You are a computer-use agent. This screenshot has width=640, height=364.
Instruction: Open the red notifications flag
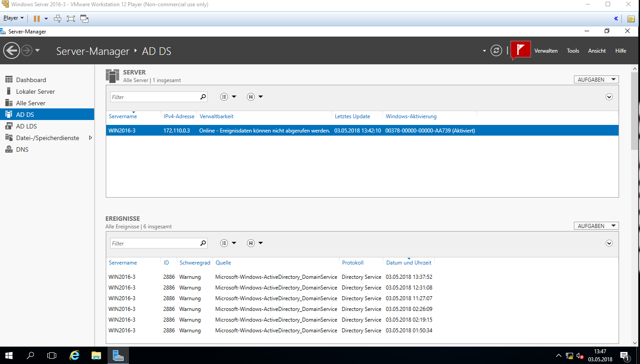coord(520,50)
